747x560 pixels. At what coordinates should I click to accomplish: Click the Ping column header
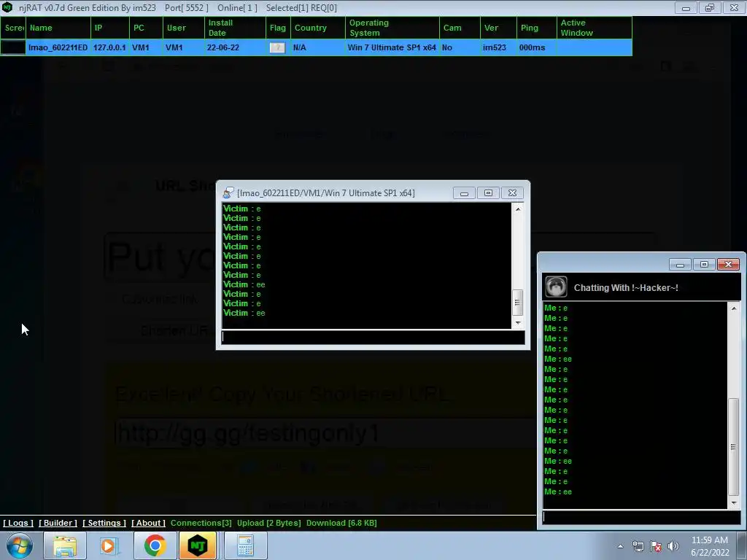(x=536, y=28)
